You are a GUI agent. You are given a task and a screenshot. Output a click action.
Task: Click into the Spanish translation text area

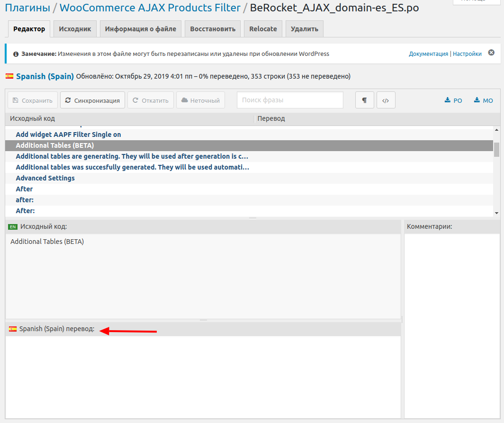[203, 377]
